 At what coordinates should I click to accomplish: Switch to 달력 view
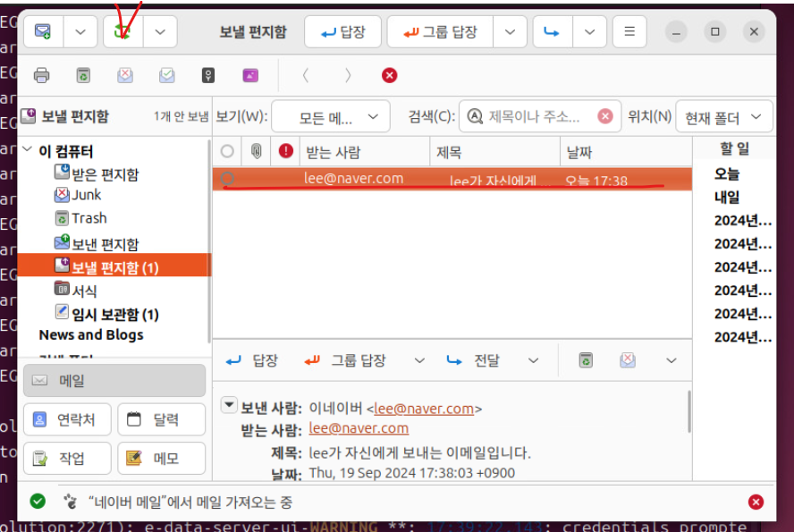pyautogui.click(x=161, y=419)
